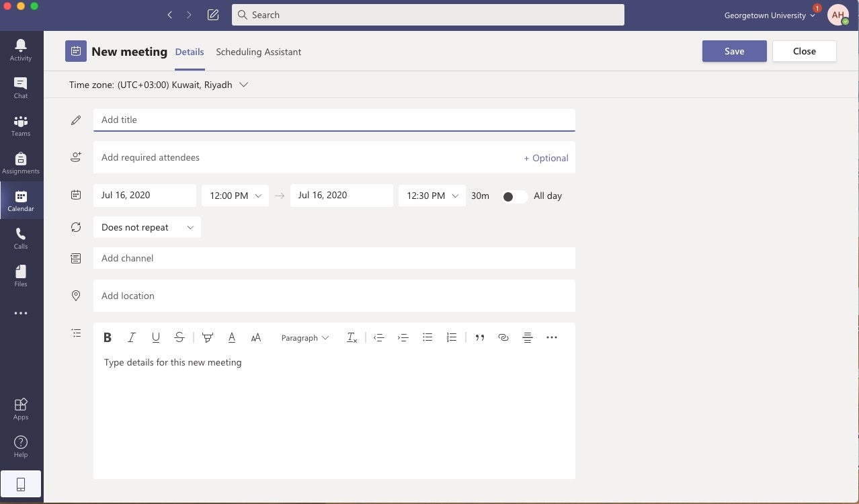
Task: Toggle strikethrough formatting
Action: (x=179, y=337)
